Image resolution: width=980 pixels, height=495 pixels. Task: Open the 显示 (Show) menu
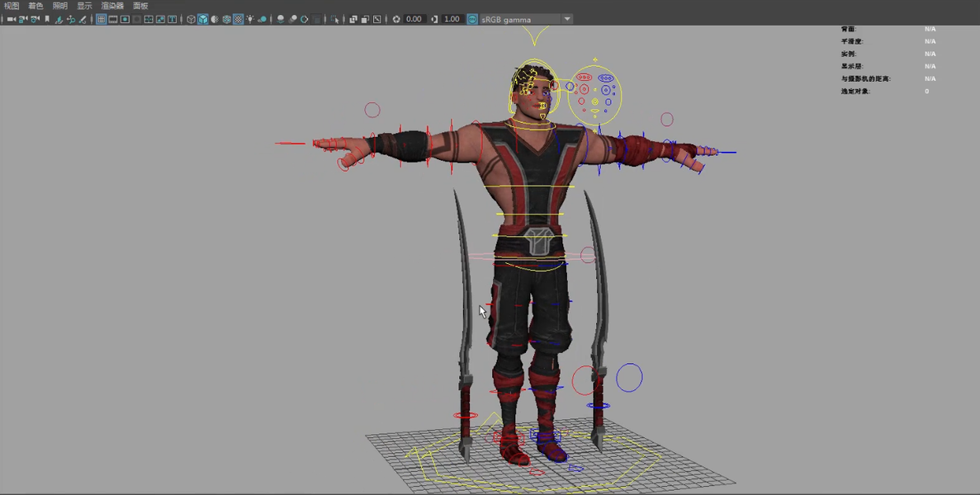84,6
